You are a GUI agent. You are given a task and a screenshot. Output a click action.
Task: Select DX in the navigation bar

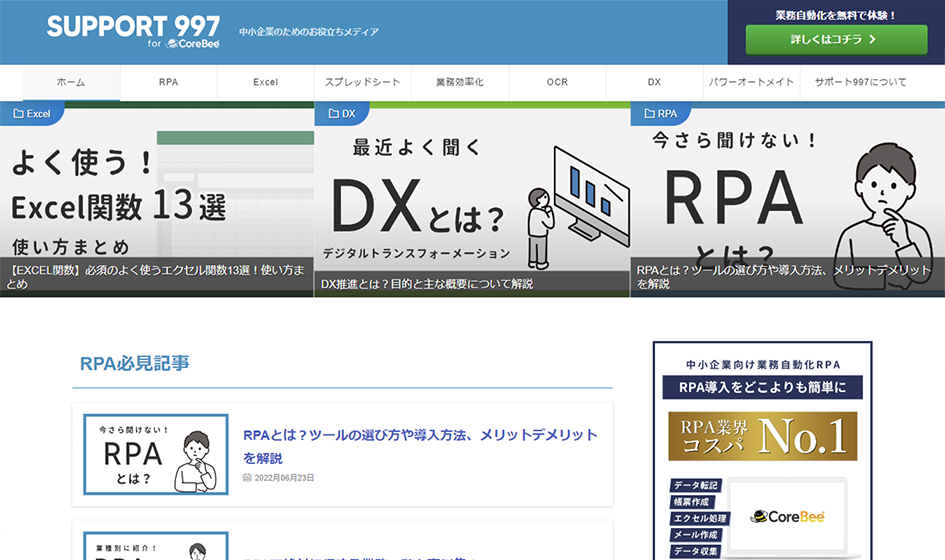(x=654, y=82)
